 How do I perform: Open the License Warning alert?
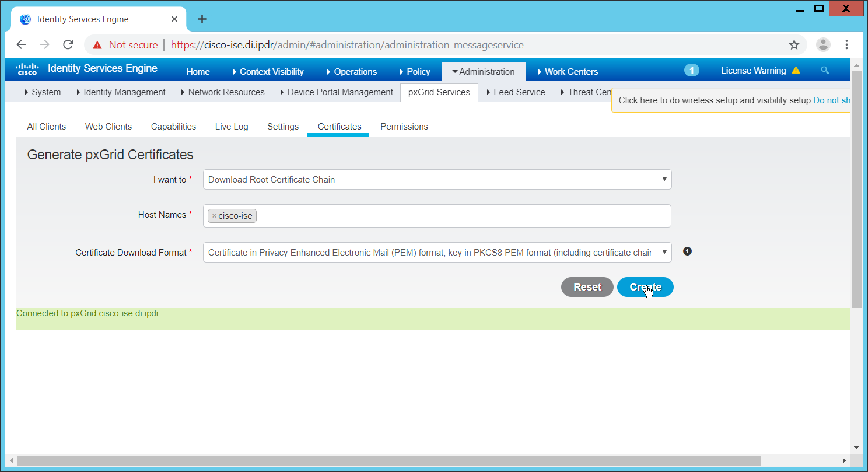[759, 71]
